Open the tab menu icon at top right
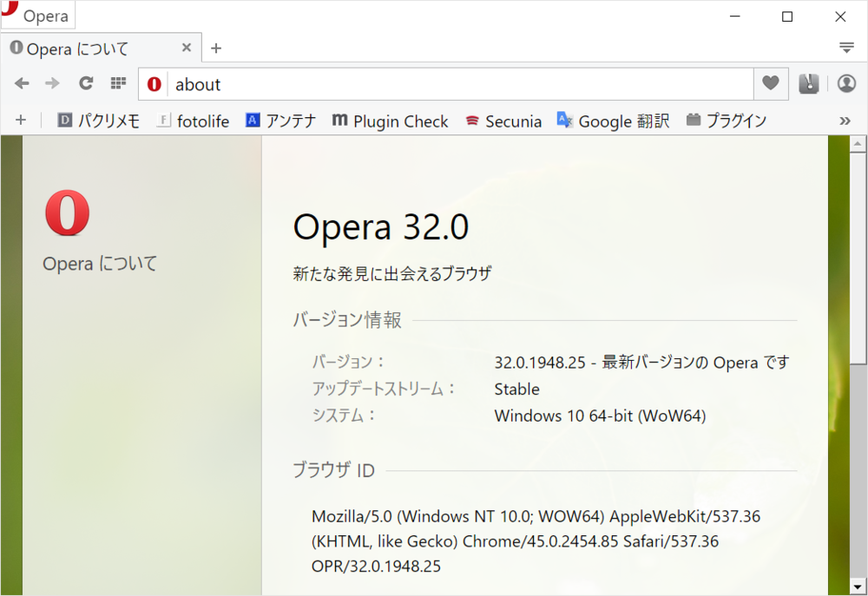 [846, 48]
